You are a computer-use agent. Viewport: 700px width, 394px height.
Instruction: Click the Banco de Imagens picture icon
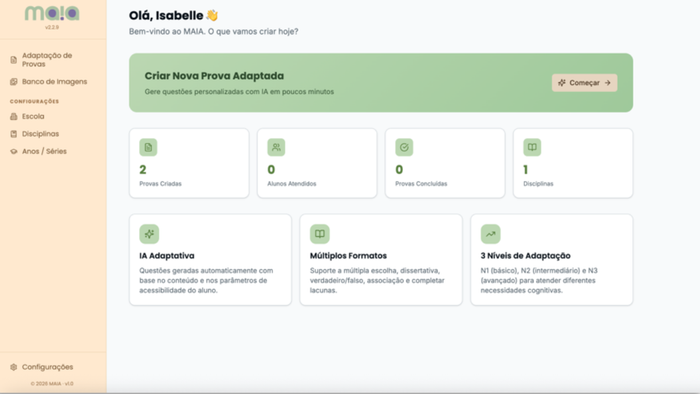coord(14,82)
